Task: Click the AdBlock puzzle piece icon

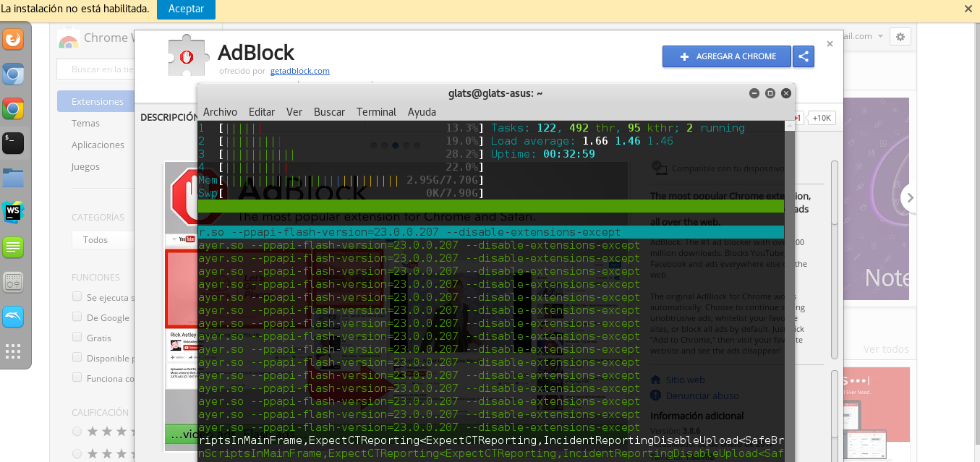Action: click(x=189, y=56)
